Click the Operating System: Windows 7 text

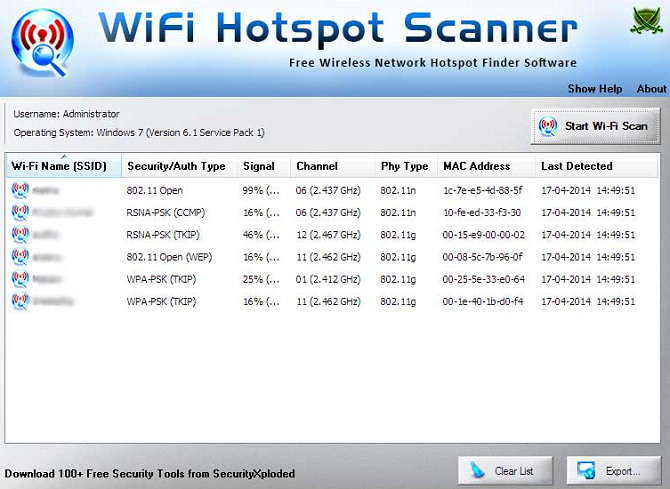pos(139,133)
